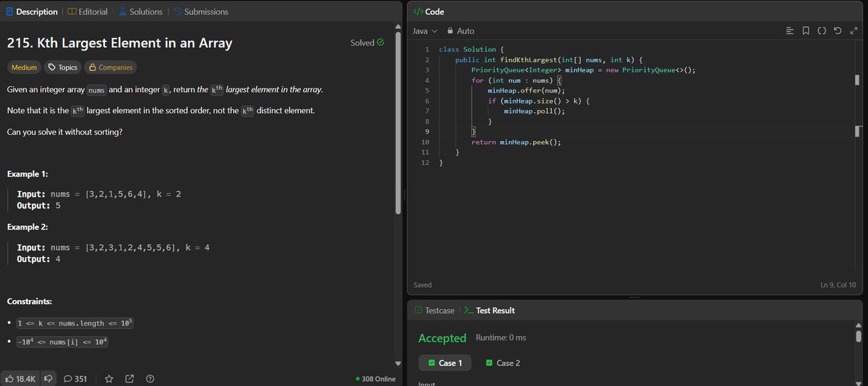The width and height of the screenshot is (868, 386).
Task: Click the Runtime: 0 ms text
Action: 501,338
